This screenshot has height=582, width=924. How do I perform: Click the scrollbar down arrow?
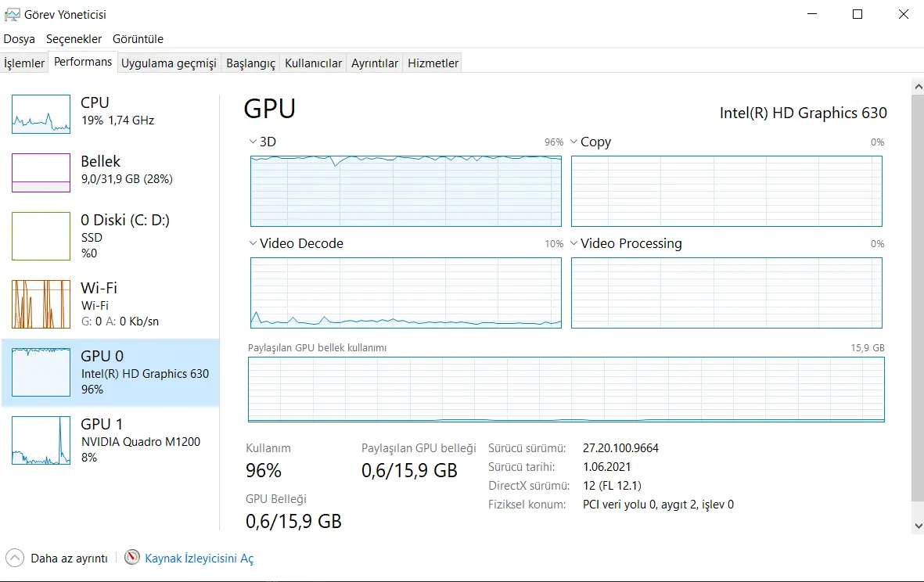tap(918, 526)
